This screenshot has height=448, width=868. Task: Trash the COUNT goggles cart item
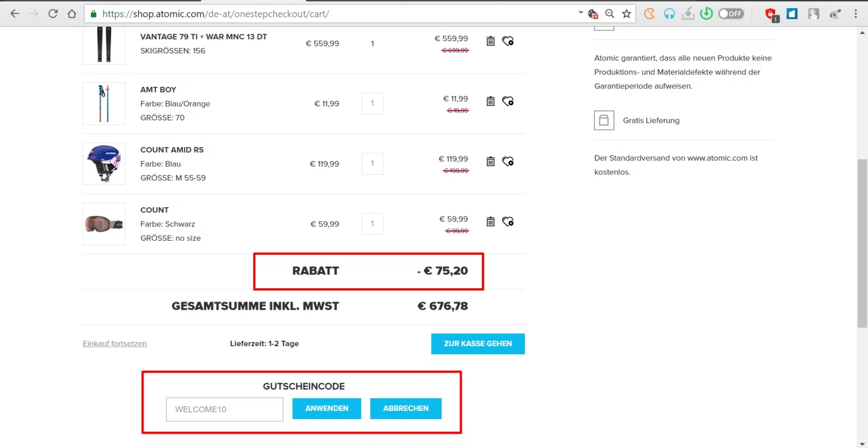point(490,222)
